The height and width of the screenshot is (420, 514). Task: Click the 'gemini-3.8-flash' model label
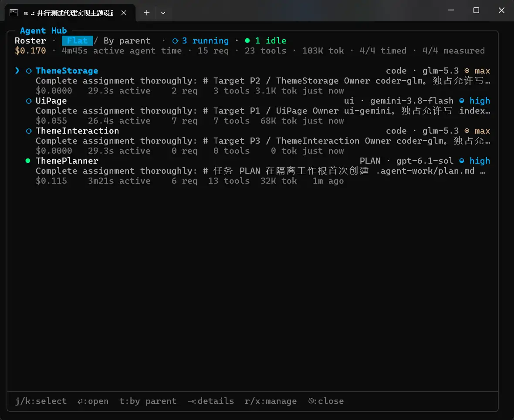(x=412, y=101)
